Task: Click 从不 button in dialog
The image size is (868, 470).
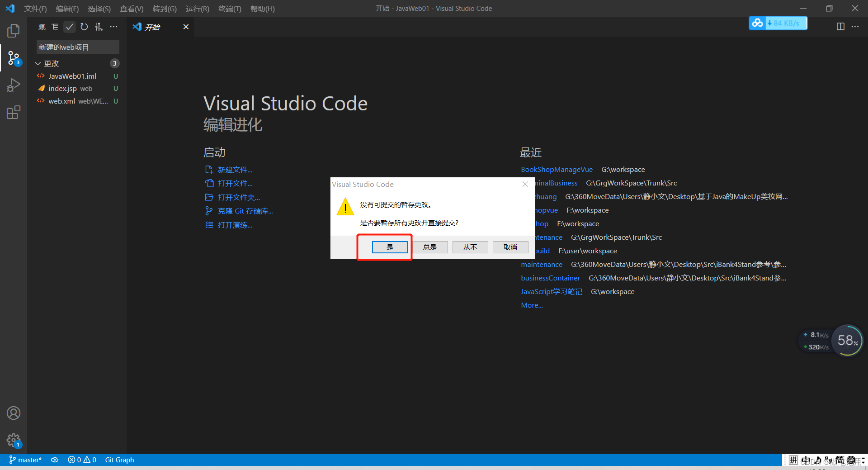Action: (x=470, y=247)
